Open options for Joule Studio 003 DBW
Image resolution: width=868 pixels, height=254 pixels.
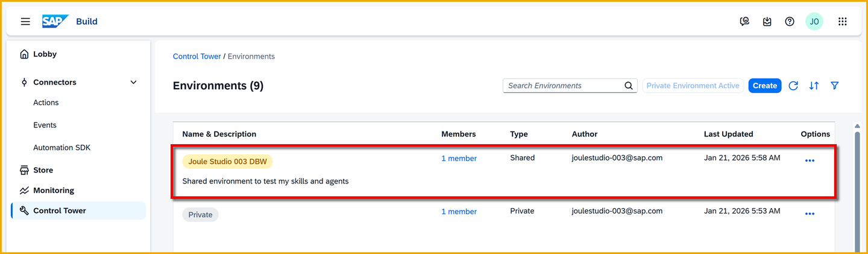click(x=810, y=160)
